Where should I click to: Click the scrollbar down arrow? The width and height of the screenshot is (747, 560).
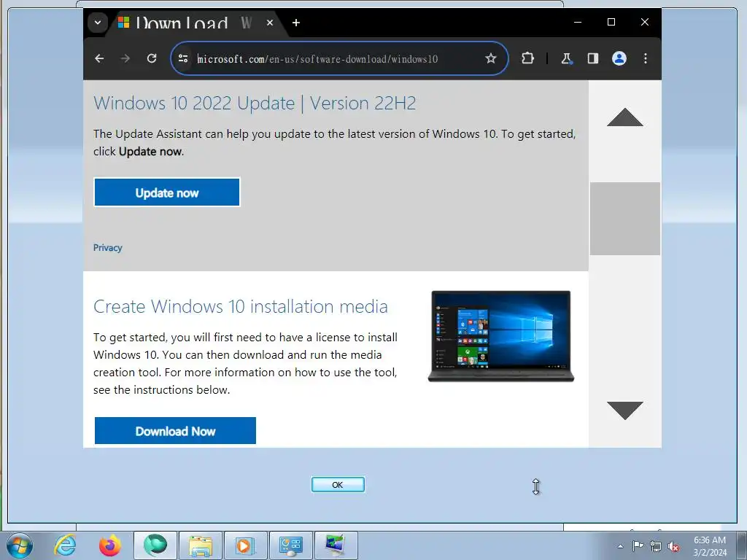click(x=625, y=411)
